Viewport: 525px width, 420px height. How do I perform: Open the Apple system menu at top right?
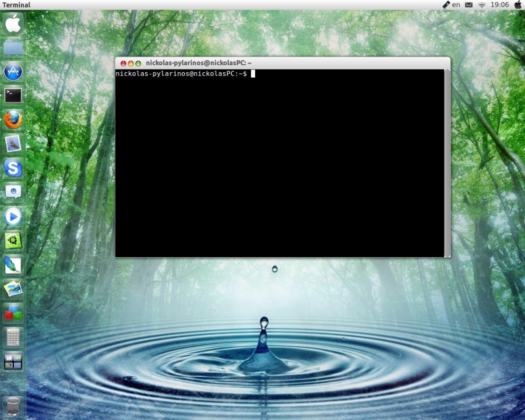[518, 4]
